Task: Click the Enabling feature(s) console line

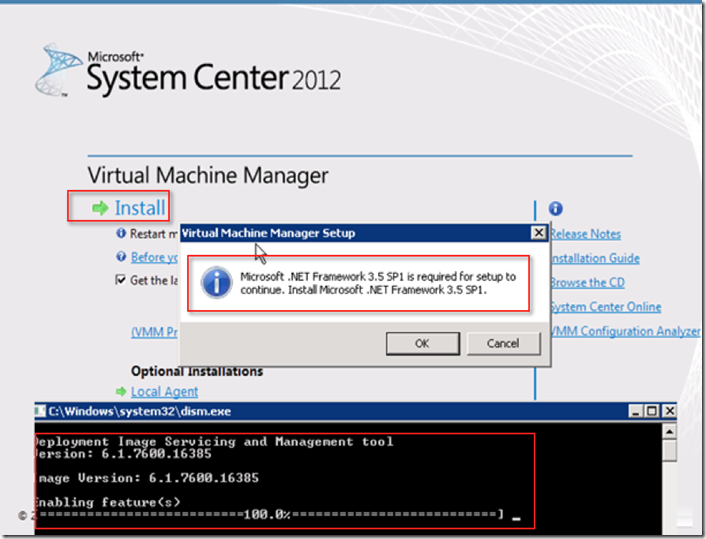Action: click(x=108, y=502)
